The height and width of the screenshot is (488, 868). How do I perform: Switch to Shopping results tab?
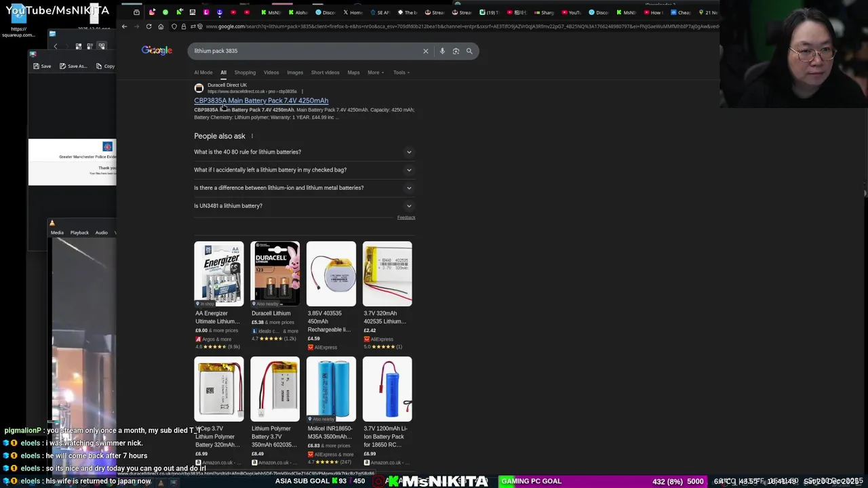[x=245, y=73]
